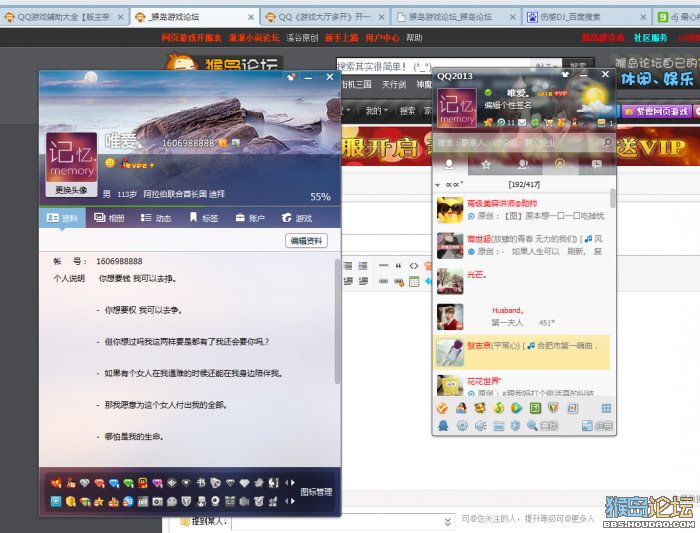Click the blue diamond badge in profile icon bar
The width and height of the screenshot is (700, 533).
114,483
